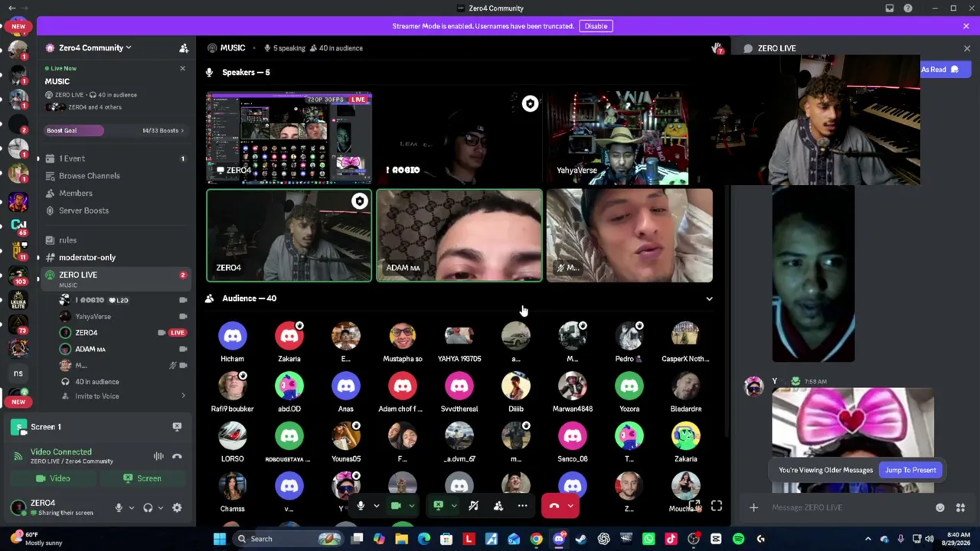Viewport: 980px width, 551px height.
Task: Select the ZERO LIVE stage channel
Action: (x=116, y=279)
